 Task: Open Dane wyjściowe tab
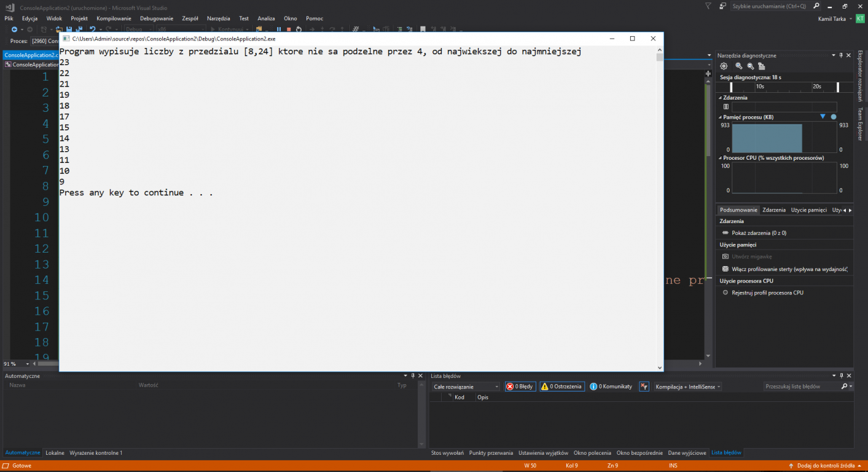[x=687, y=453]
